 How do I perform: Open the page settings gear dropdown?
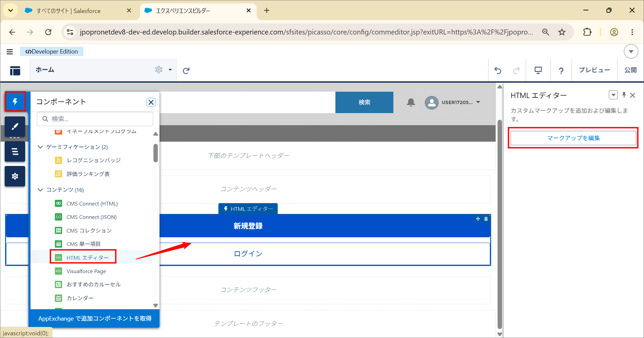(163, 70)
